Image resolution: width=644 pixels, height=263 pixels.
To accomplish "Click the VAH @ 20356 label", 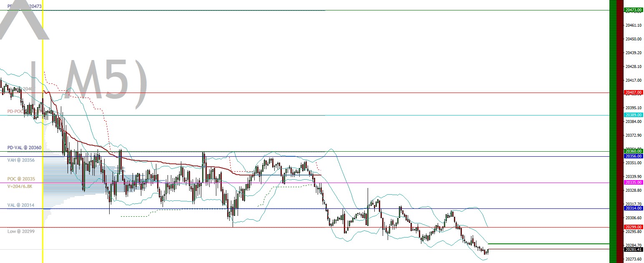I will (x=20, y=160).
